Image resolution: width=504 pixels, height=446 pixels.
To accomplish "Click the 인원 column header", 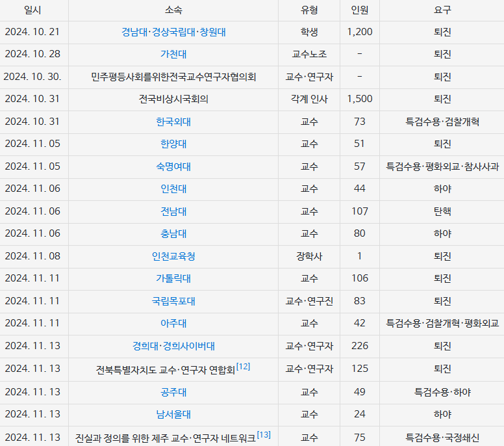I will 360,10.
